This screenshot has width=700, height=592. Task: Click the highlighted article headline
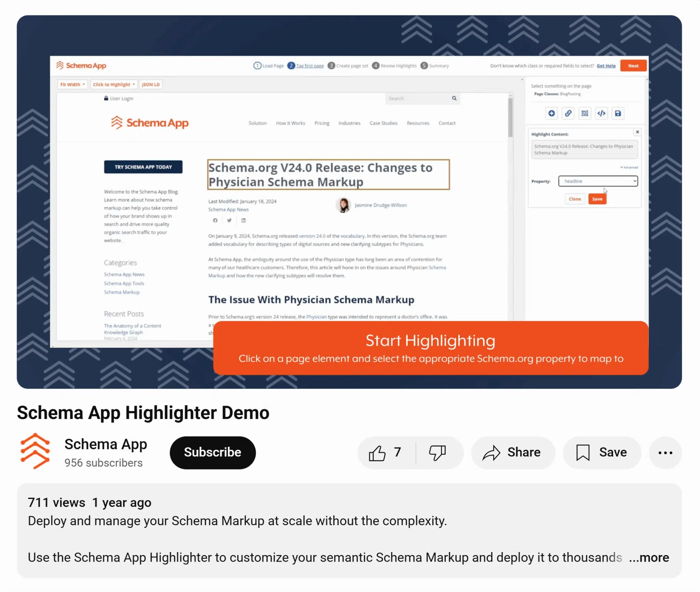coord(328,175)
